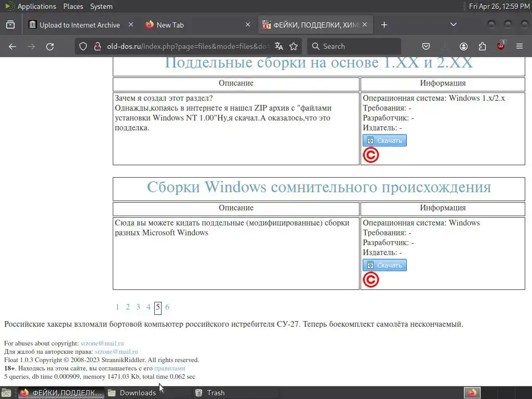Open Firefox account menu
Viewport: 532px width, 399px height.
coord(463,46)
